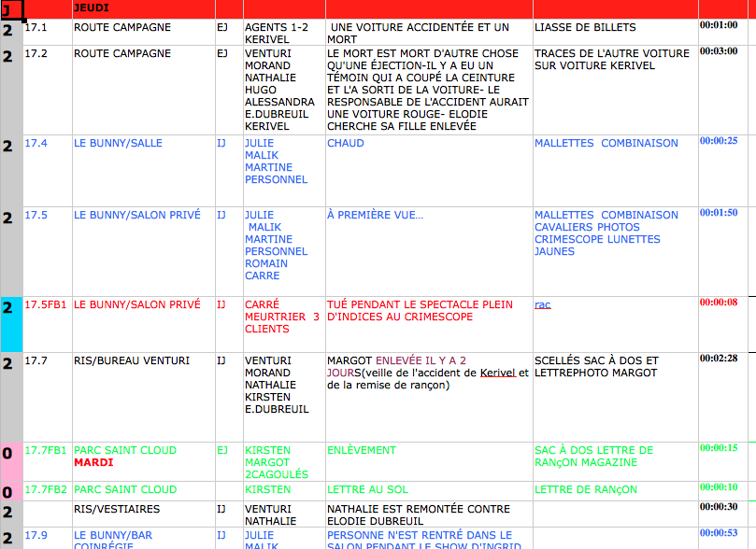Viewport: 756px width, 549px height.
Task: Click VENTURI NATHALIE cell in RIS/VESTIAIRES row
Action: tap(284, 514)
